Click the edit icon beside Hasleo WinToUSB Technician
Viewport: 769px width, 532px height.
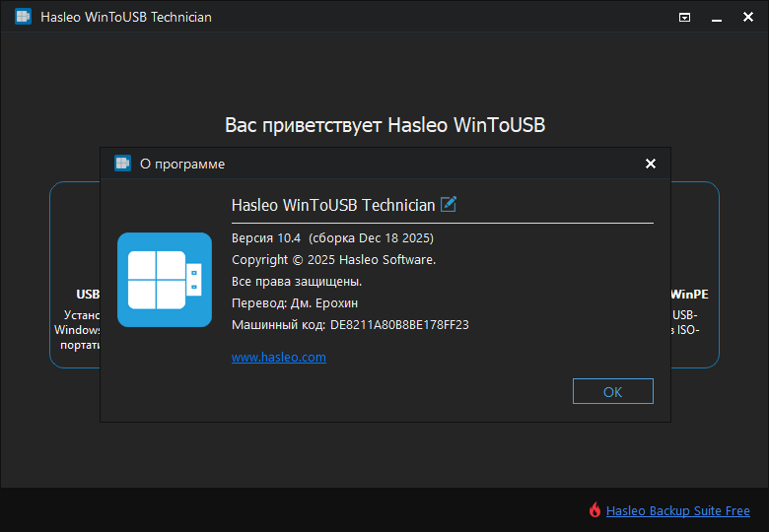[449, 204]
